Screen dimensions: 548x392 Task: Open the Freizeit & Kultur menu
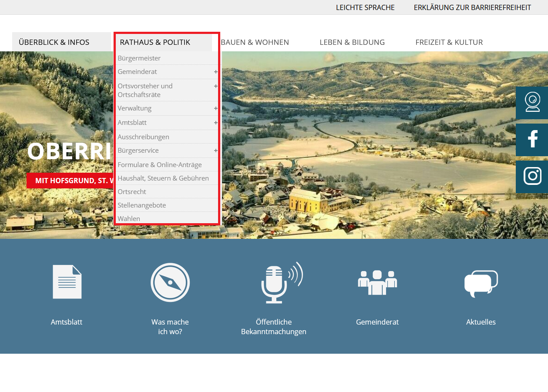point(449,42)
